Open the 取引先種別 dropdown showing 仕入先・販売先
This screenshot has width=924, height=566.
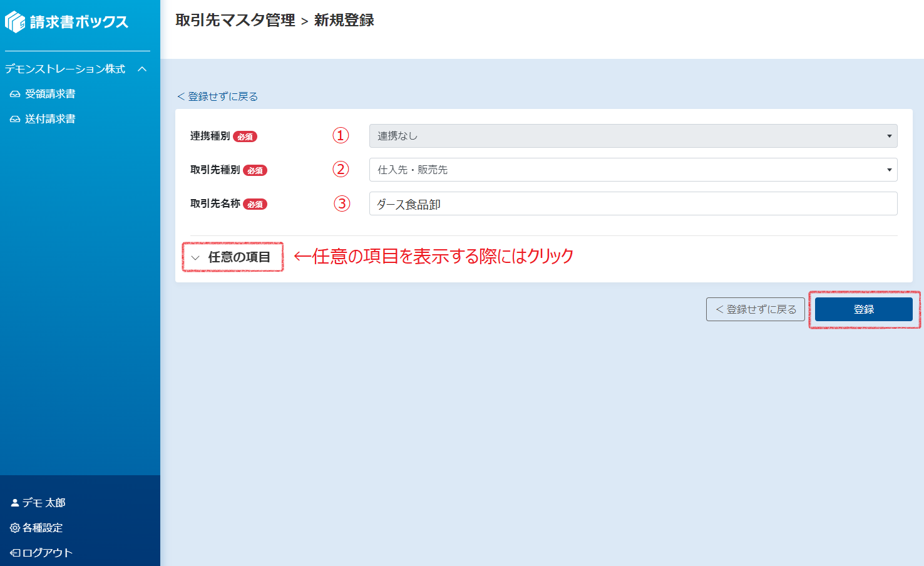(633, 170)
